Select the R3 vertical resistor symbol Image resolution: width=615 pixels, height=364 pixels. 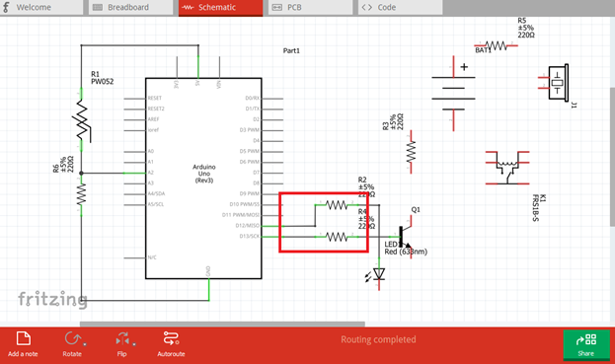[x=411, y=152]
